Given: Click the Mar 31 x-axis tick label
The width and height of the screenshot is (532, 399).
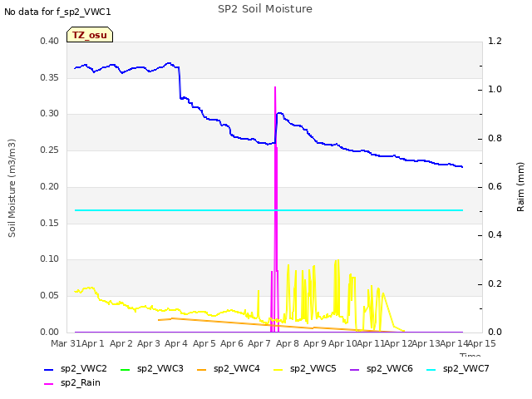Looking at the screenshot, I should (66, 343).
